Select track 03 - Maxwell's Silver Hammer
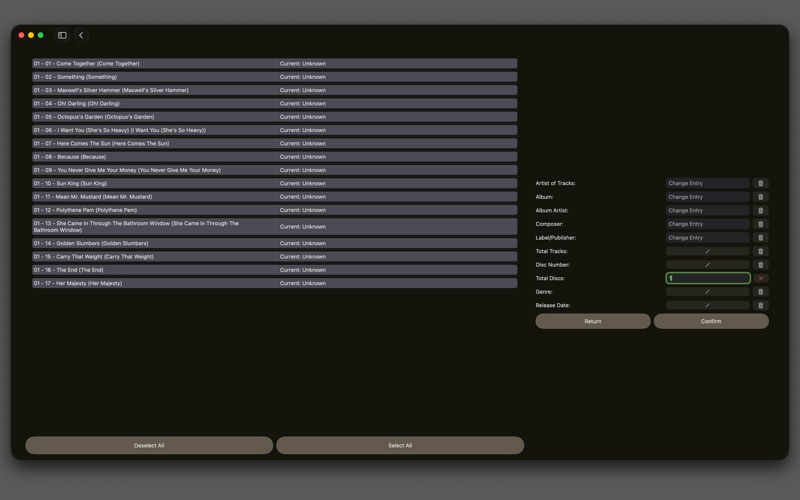Viewport: 800px width, 500px height. click(274, 90)
